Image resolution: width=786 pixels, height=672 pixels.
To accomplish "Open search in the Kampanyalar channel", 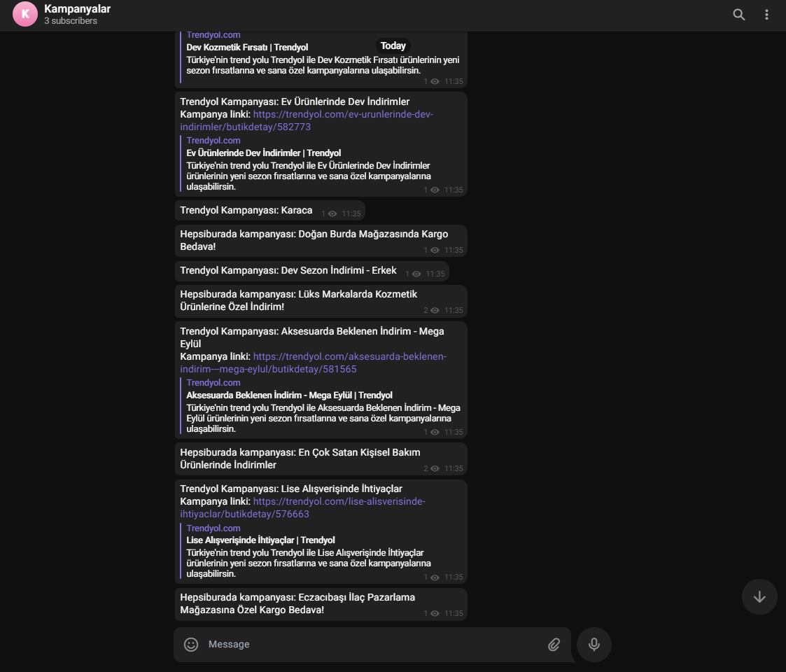I will tap(739, 15).
